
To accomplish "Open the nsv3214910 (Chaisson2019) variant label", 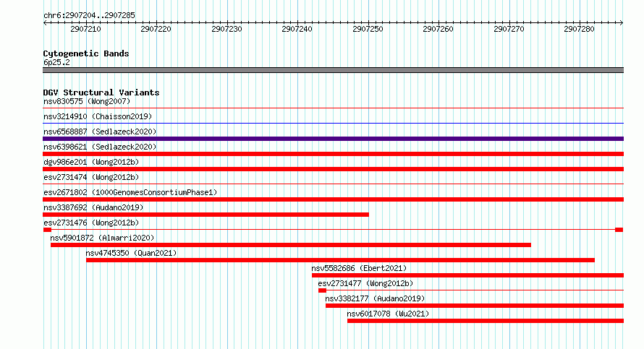I will click(x=98, y=116).
